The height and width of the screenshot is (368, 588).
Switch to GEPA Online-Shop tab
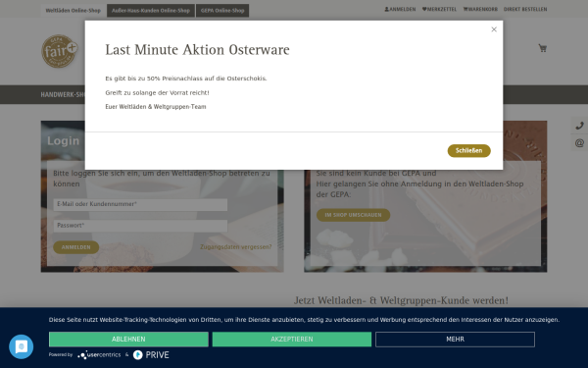pos(222,11)
